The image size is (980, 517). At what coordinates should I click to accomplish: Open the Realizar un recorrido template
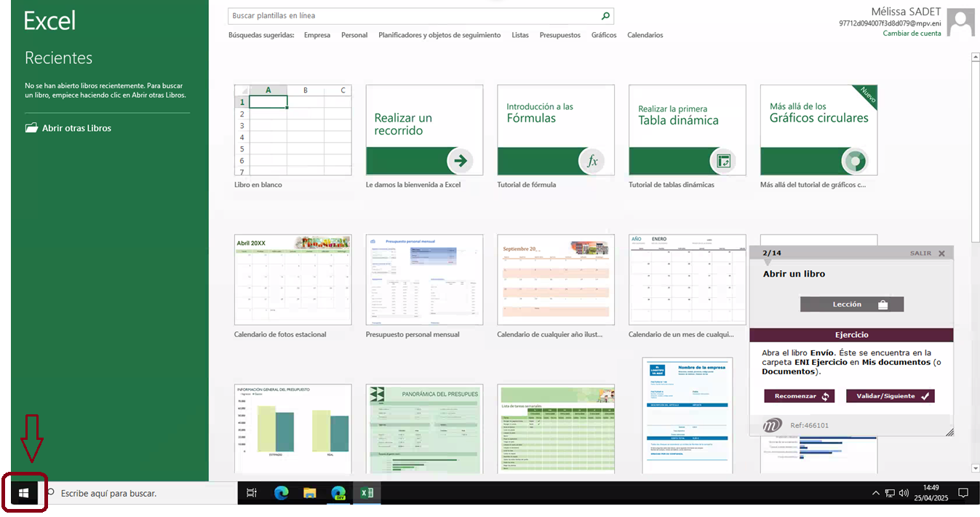tap(424, 130)
